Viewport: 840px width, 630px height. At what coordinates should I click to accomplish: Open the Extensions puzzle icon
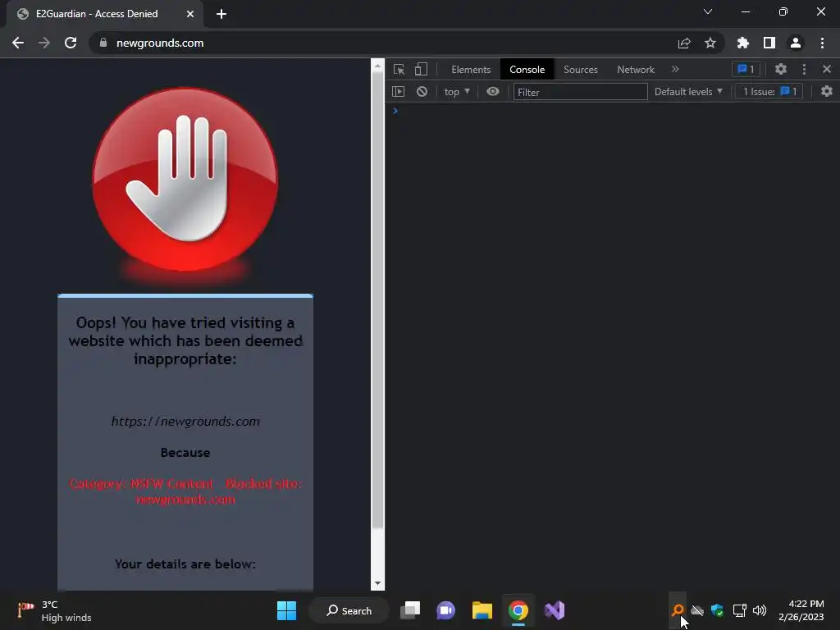743,43
